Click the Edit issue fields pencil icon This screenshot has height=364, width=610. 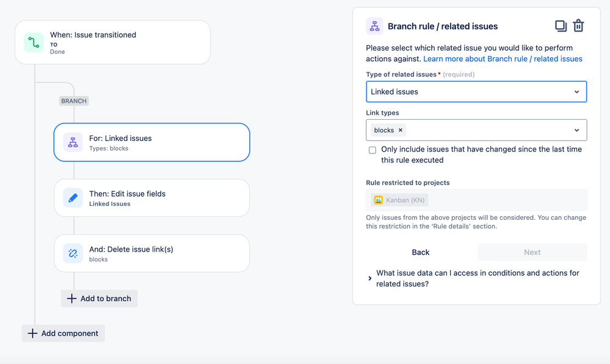coord(73,198)
